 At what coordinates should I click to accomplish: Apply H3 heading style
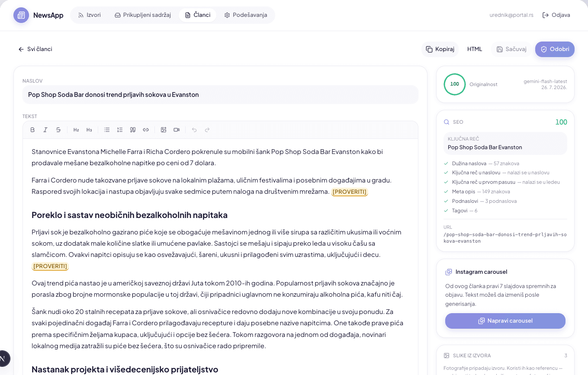click(89, 130)
